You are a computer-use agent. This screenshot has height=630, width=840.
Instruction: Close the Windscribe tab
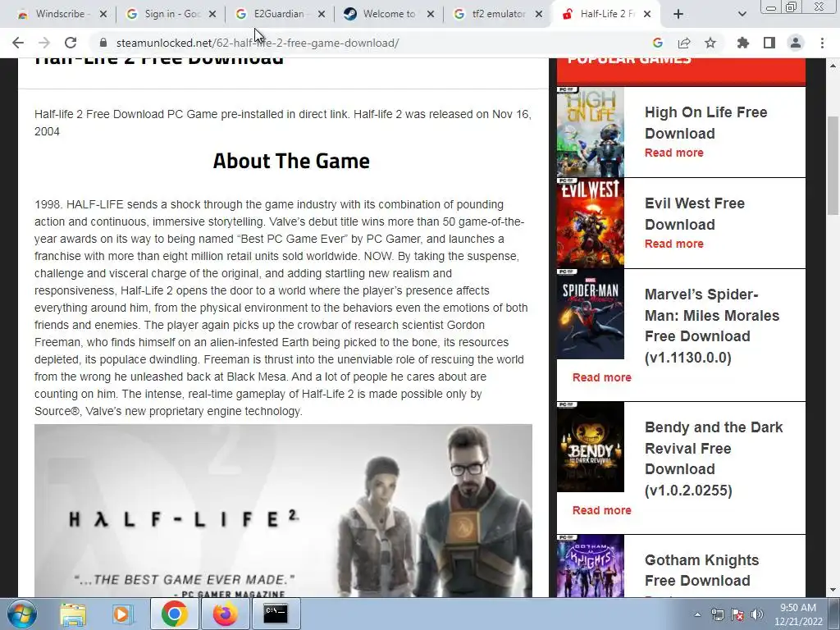tap(103, 14)
